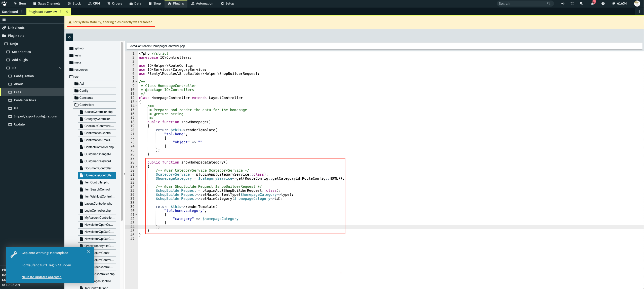Open the Git sidebar entry

[x=16, y=108]
